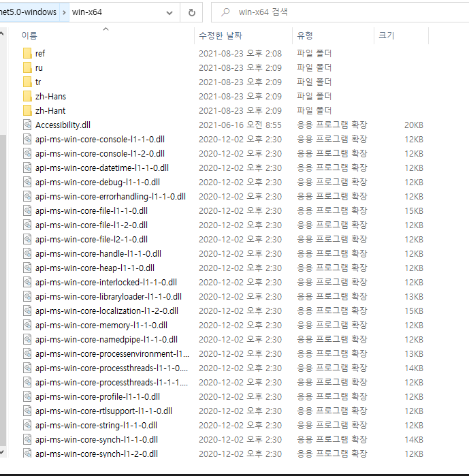
Task: Click the api-ms-win-core-memory-l1-1-0.dll file icon
Action: pos(27,325)
